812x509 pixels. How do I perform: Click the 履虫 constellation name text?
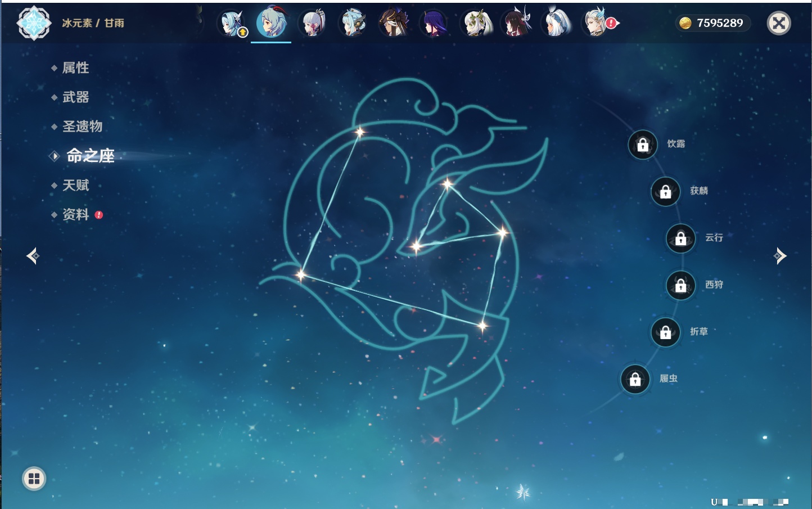pos(669,379)
